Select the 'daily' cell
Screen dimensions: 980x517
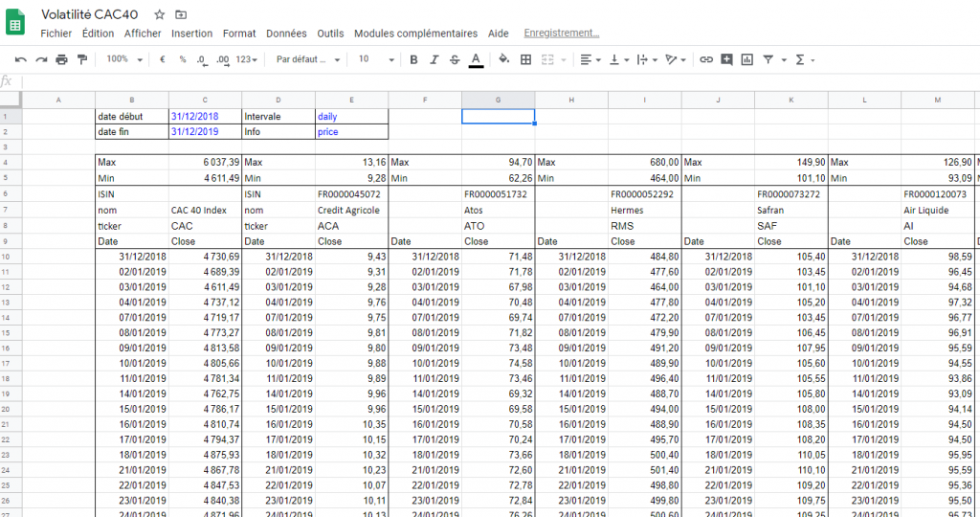[351, 116]
